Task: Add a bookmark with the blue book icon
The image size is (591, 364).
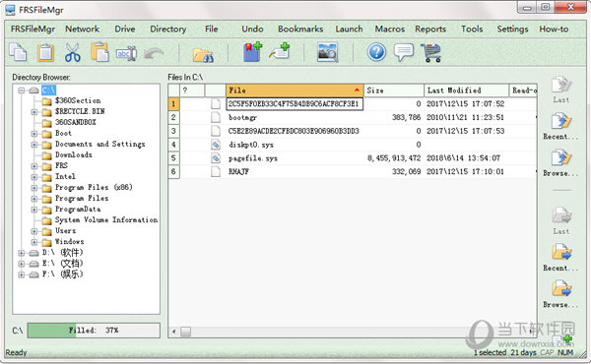Action: (x=252, y=52)
